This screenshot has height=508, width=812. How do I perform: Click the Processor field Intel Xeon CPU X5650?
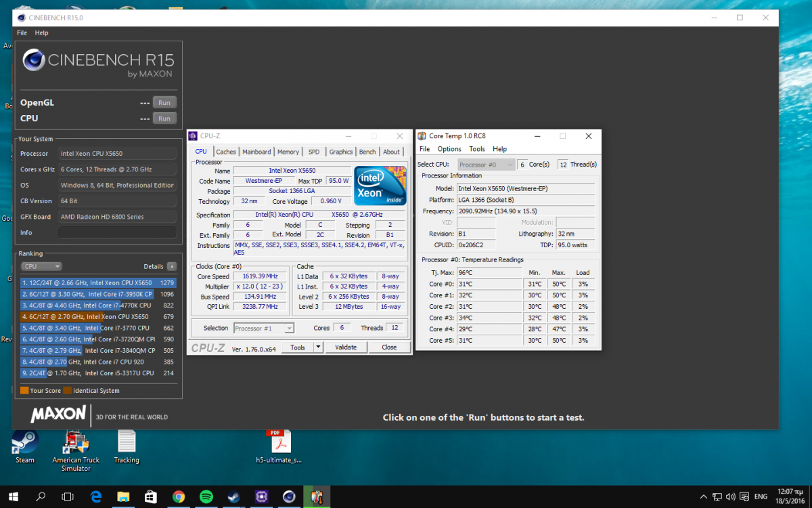pos(117,154)
